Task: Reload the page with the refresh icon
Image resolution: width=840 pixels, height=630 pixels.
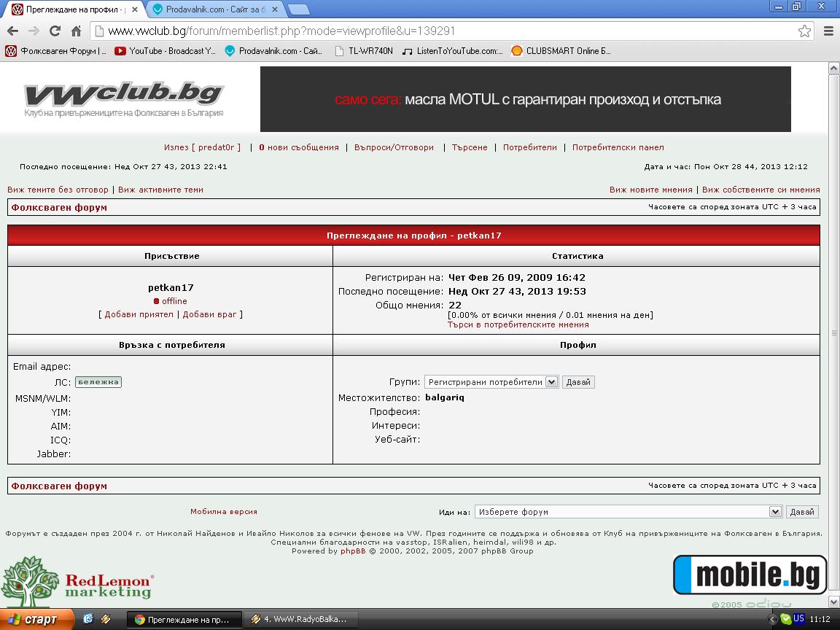Action: click(x=55, y=31)
